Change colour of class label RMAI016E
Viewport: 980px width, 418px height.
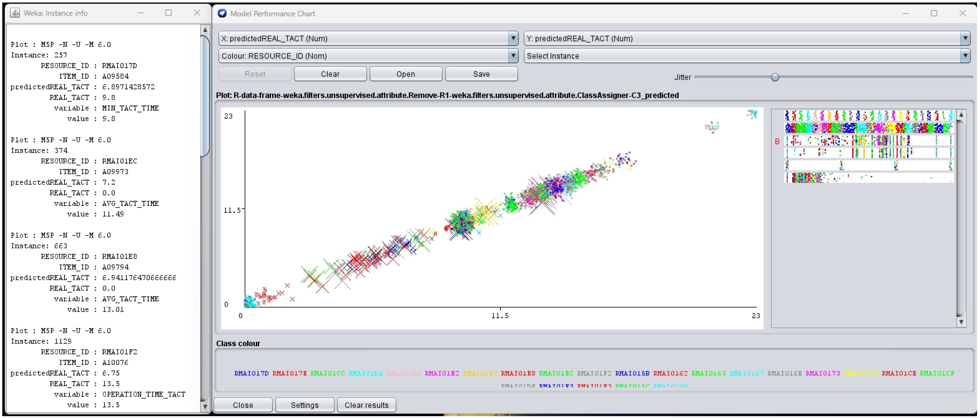point(785,373)
